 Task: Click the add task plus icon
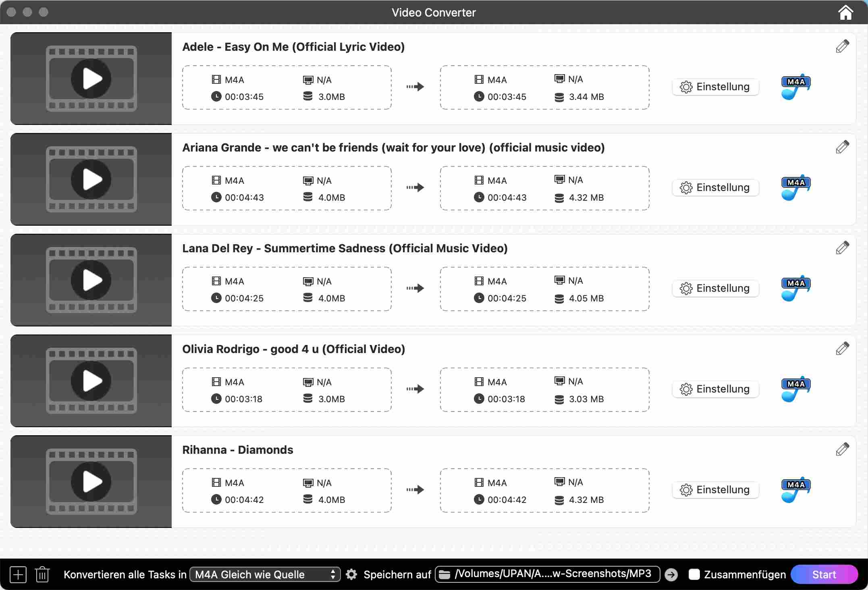pos(18,574)
